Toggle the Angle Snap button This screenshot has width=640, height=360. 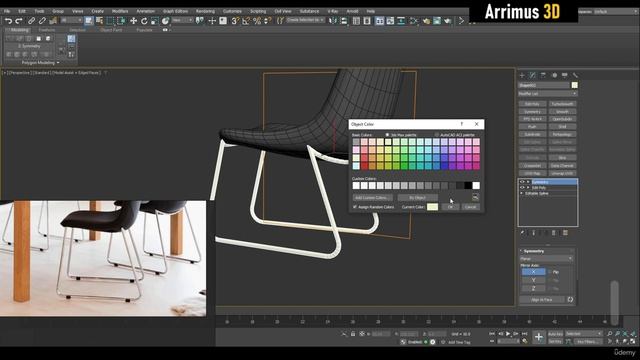point(246,21)
